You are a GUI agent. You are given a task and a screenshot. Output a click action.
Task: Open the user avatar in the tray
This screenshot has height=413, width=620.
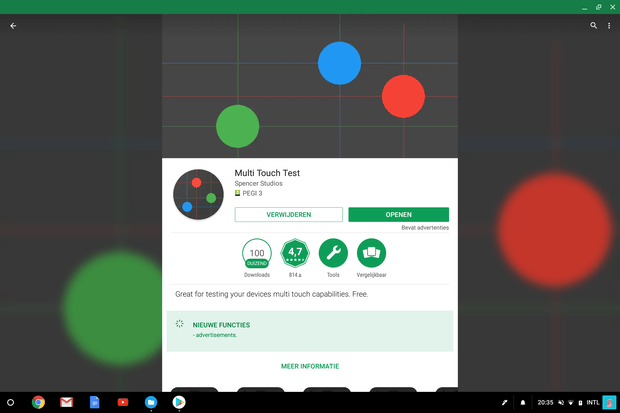click(x=609, y=403)
